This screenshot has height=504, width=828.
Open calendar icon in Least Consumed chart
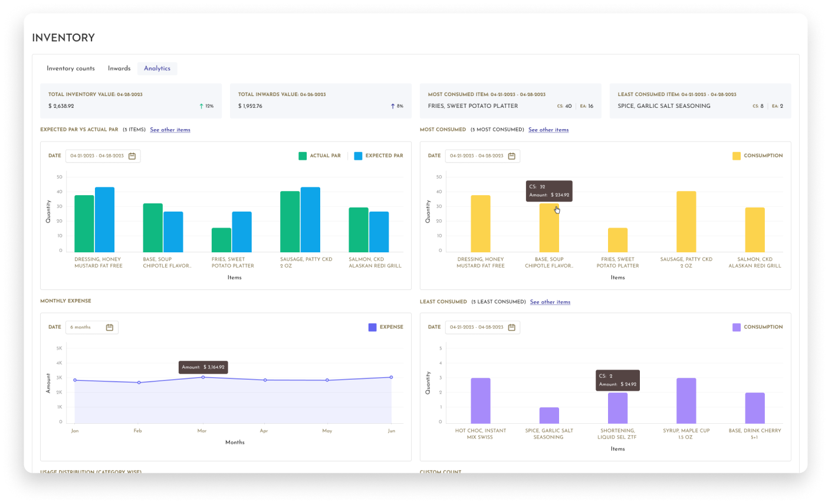pyautogui.click(x=512, y=327)
